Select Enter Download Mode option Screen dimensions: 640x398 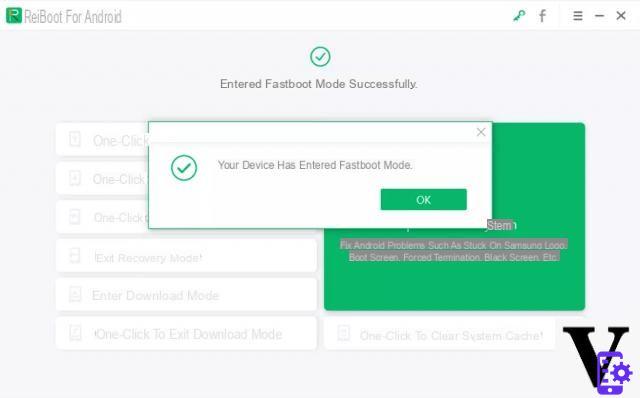(186, 295)
